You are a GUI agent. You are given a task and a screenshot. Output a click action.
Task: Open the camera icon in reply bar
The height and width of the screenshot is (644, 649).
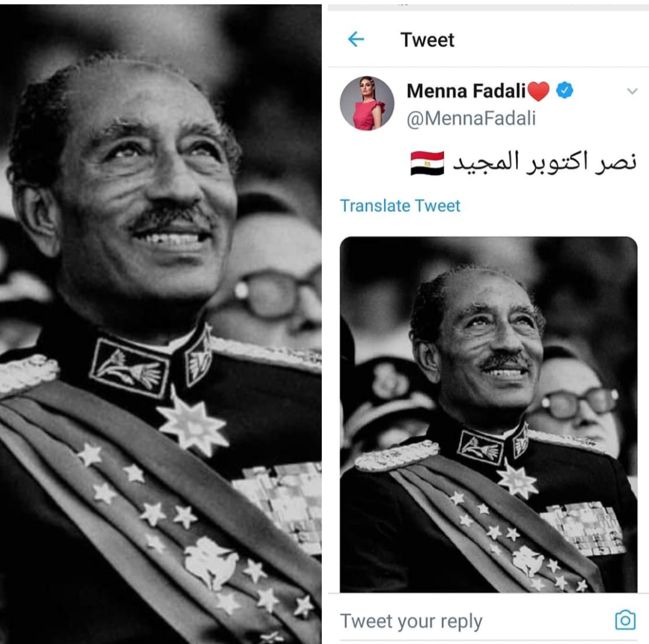coord(625,620)
